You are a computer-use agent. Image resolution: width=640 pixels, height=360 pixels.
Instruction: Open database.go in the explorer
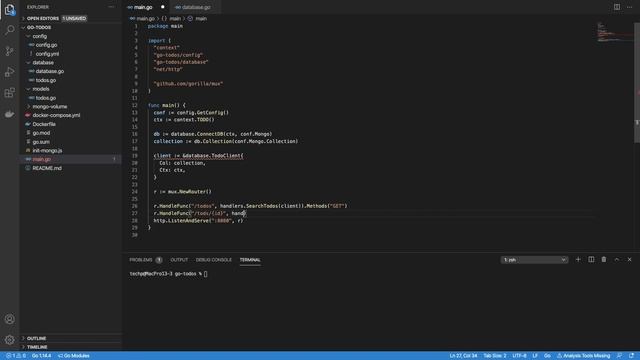[49, 71]
